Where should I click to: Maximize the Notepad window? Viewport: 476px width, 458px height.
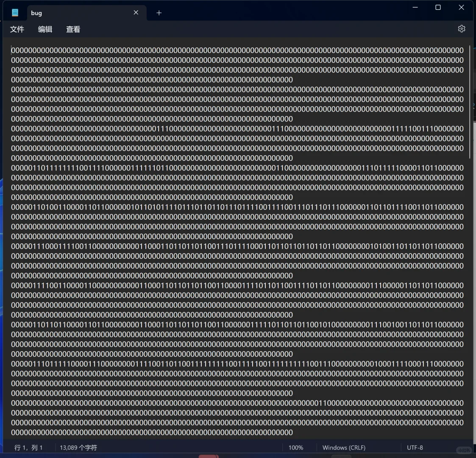click(438, 7)
